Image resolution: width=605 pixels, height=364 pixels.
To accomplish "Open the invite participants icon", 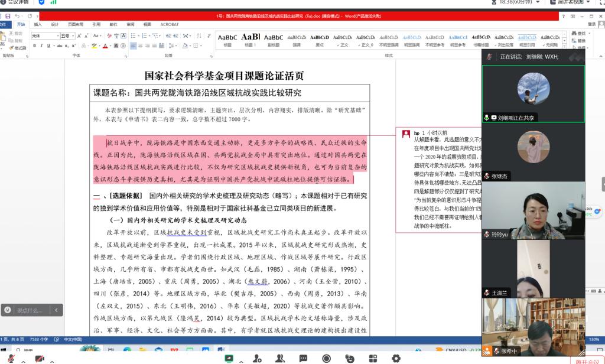I will point(257,359).
